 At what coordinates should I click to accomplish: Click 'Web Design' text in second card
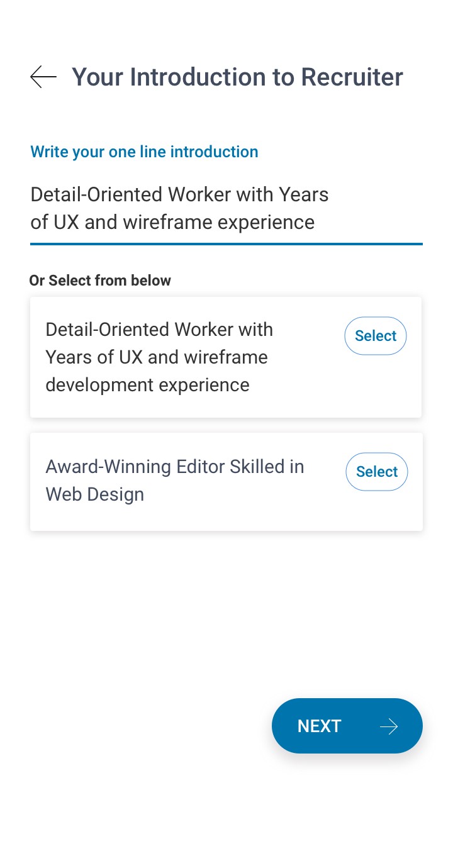coord(95,494)
